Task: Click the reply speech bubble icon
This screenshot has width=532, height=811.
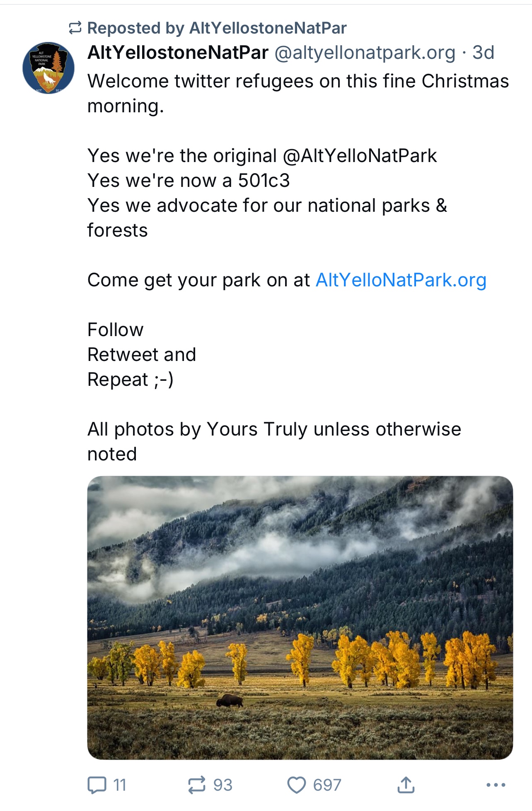Action: pos(97,785)
